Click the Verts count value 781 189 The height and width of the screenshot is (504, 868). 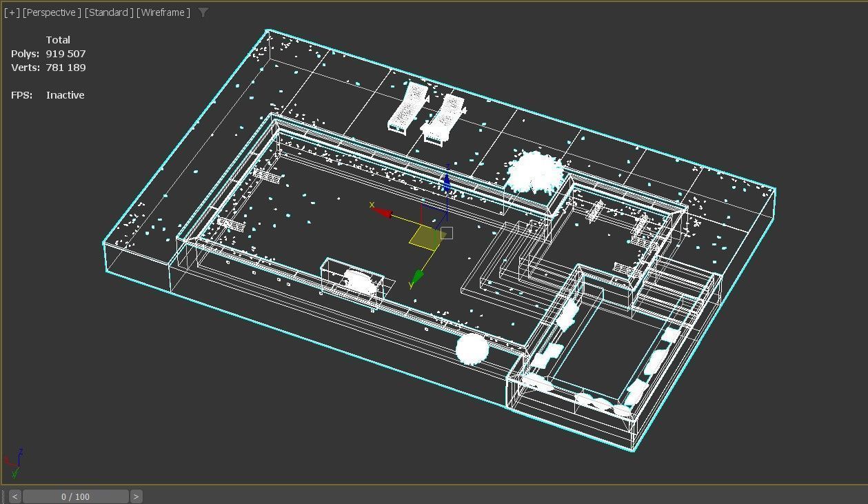[x=66, y=68]
